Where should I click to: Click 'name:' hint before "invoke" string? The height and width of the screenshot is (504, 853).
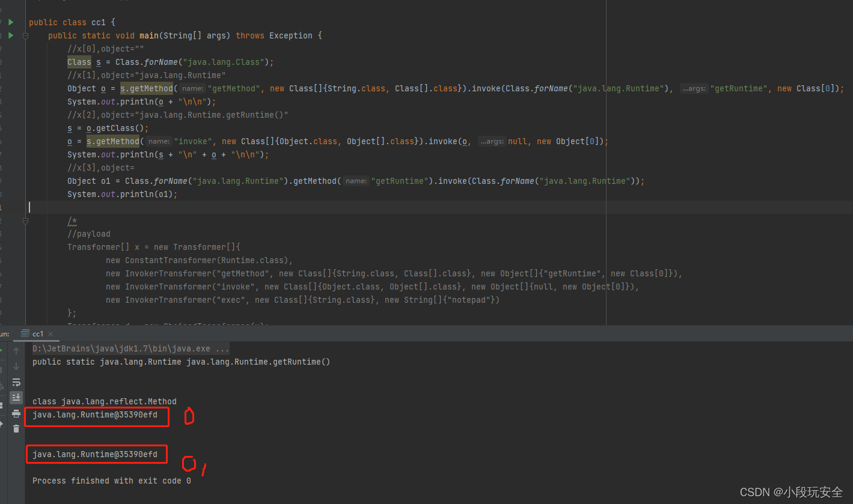point(159,142)
